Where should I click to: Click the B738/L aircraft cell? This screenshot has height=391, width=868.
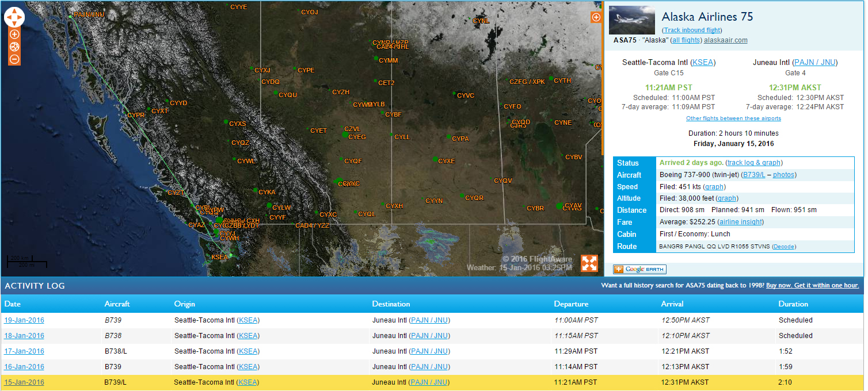click(116, 351)
